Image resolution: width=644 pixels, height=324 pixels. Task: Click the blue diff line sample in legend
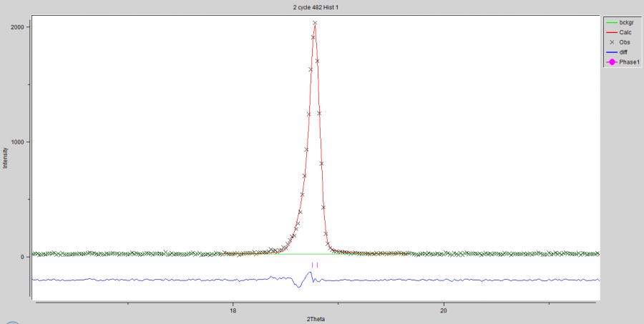click(x=612, y=52)
